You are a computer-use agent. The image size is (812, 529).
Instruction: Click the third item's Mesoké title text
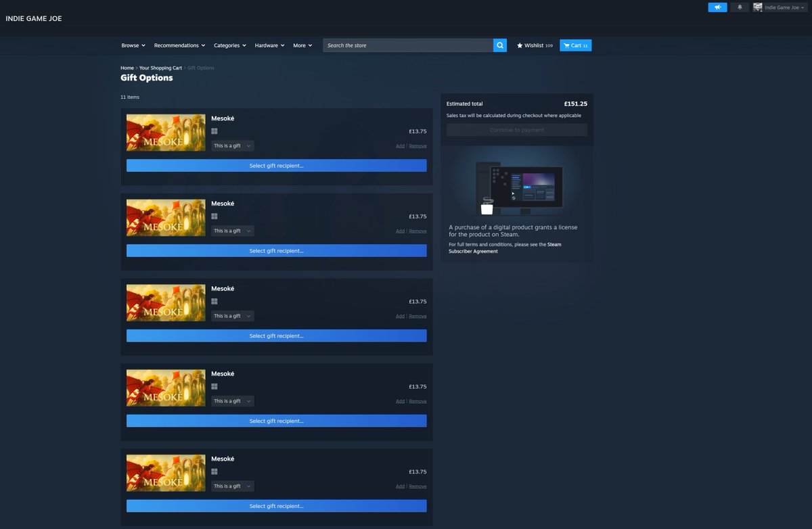click(223, 289)
